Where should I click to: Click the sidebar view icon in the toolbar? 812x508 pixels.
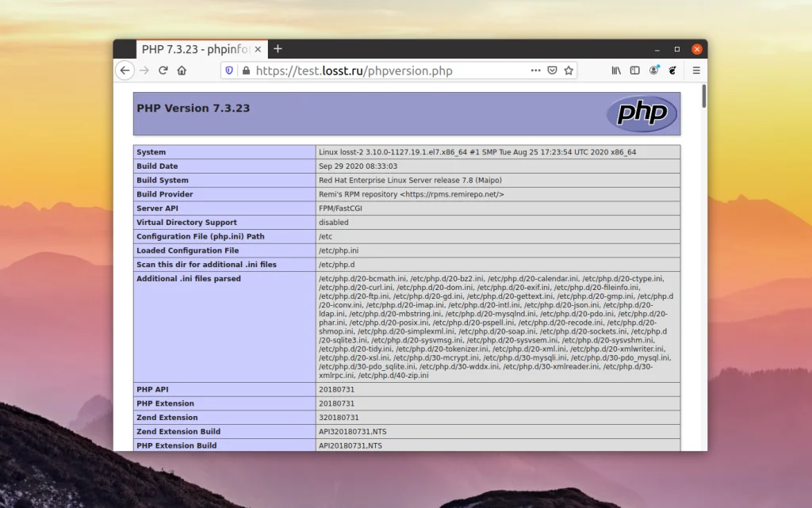pyautogui.click(x=635, y=70)
